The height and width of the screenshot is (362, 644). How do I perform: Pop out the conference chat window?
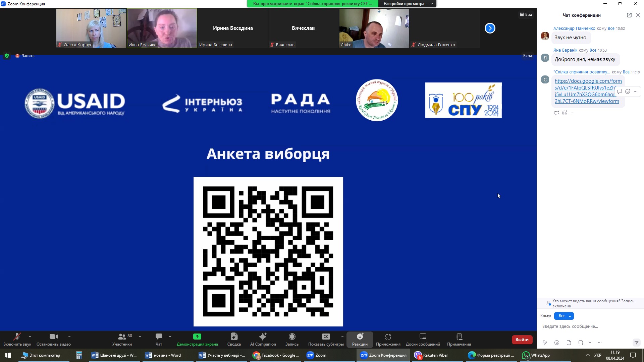pyautogui.click(x=629, y=15)
